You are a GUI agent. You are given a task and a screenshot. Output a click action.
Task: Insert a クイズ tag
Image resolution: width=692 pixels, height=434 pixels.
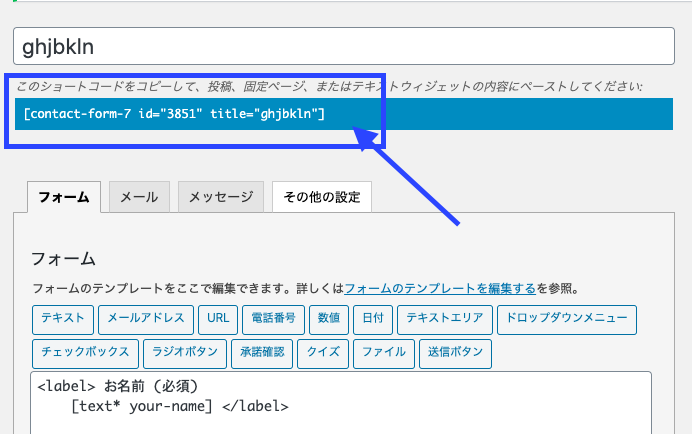coord(323,354)
